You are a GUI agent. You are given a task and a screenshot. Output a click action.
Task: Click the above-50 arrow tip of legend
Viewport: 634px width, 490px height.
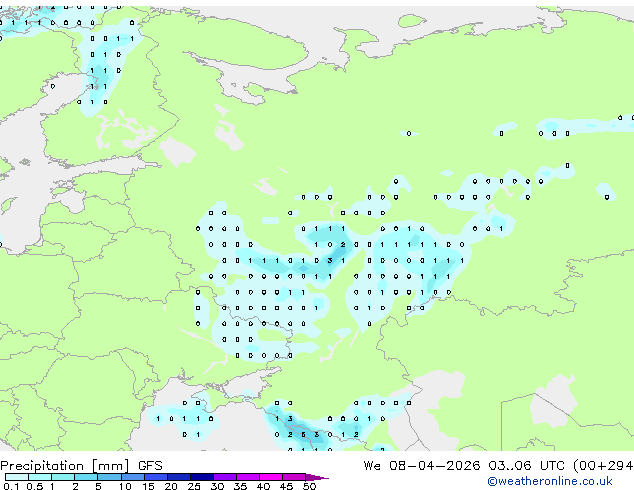[x=316, y=478]
